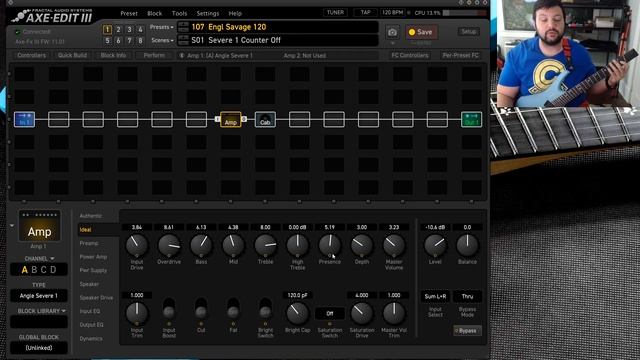Open the Bypass Mode Thru dropdown
640x360 pixels.
point(467,296)
